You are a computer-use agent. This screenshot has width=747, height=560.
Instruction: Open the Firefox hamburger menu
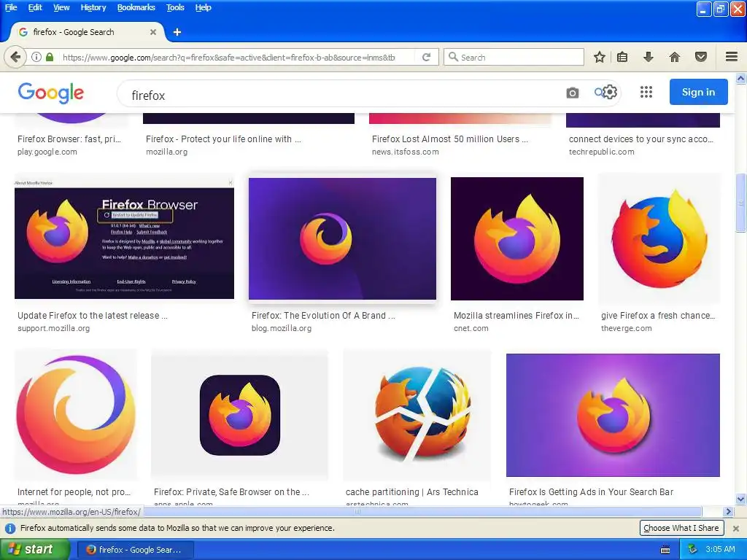pos(732,57)
